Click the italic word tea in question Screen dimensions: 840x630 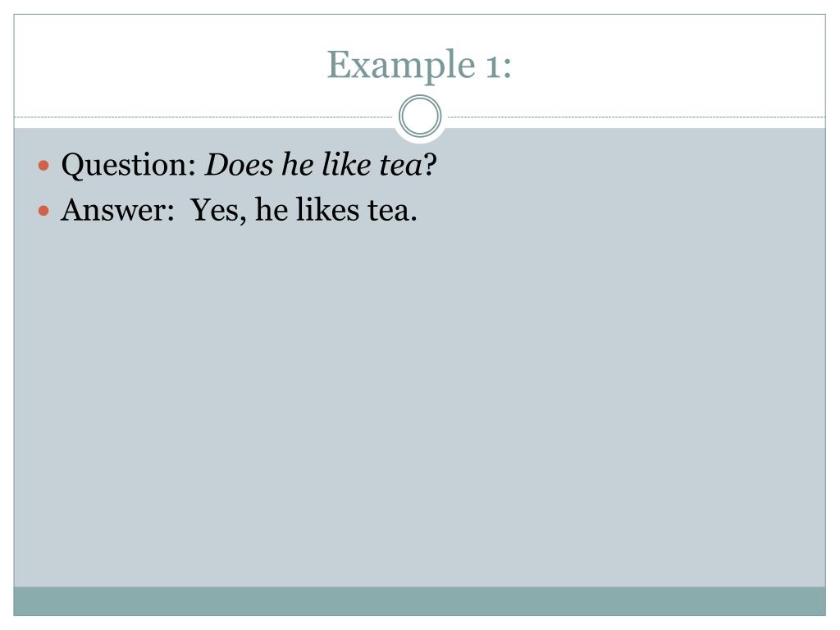[401, 165]
